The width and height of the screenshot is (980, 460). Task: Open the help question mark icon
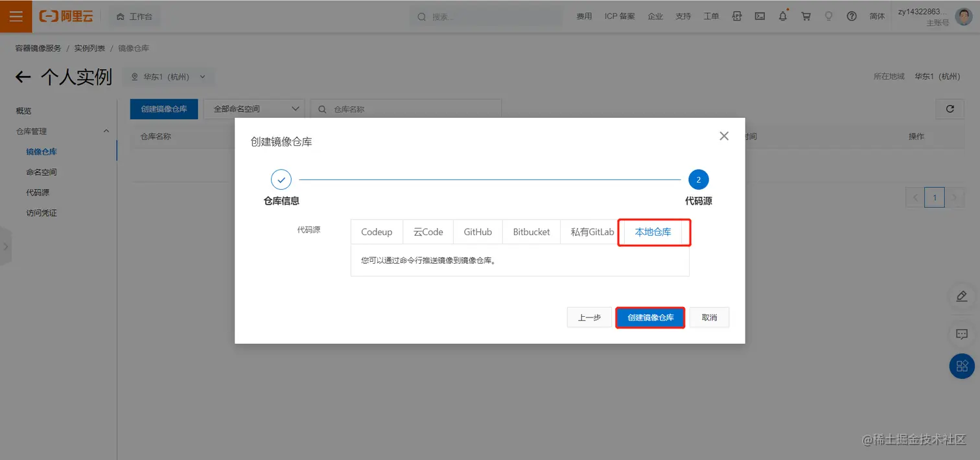coord(852,16)
